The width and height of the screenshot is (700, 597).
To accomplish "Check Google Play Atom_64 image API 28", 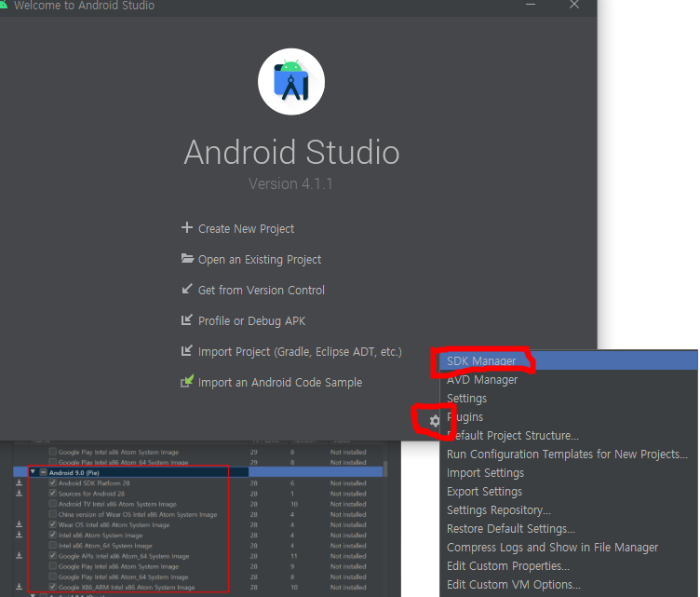I will (x=53, y=577).
